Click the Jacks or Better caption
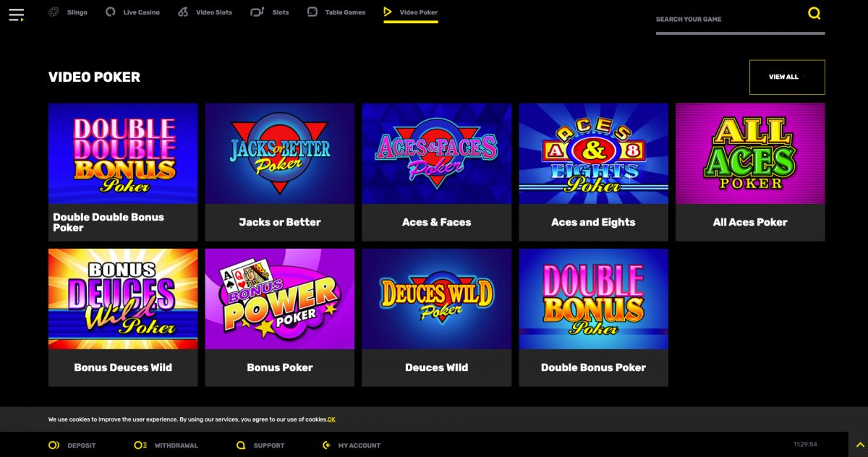 pyautogui.click(x=280, y=222)
